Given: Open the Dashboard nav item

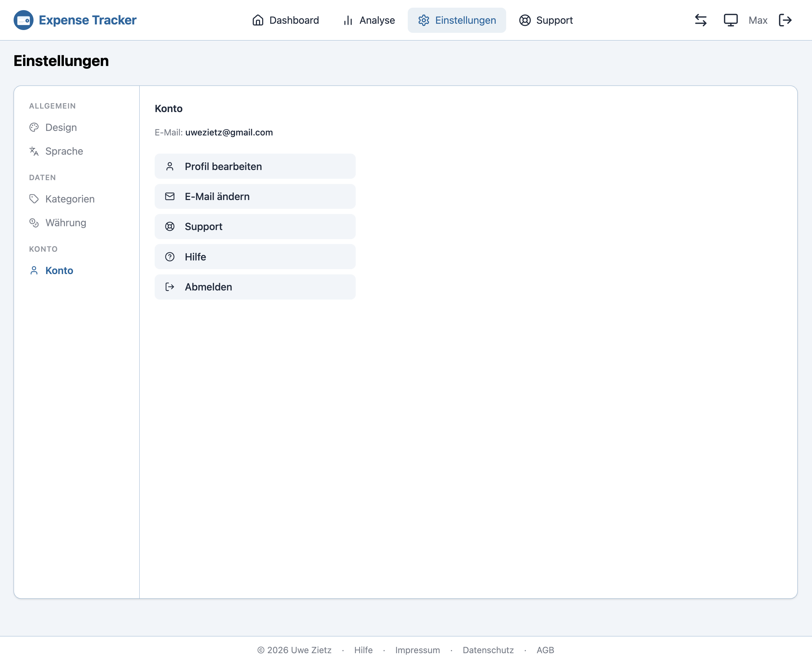Looking at the screenshot, I should coord(285,20).
